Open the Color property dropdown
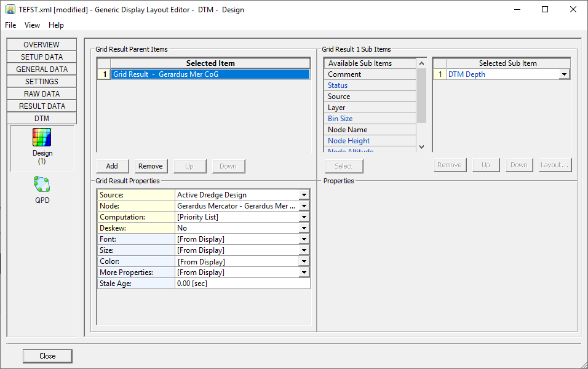Image resolution: width=588 pixels, height=369 pixels. click(x=304, y=261)
